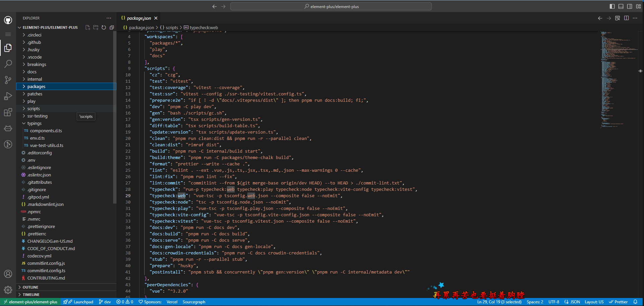
Task: Open the Remote Explorer robot icon
Action: 8,128
